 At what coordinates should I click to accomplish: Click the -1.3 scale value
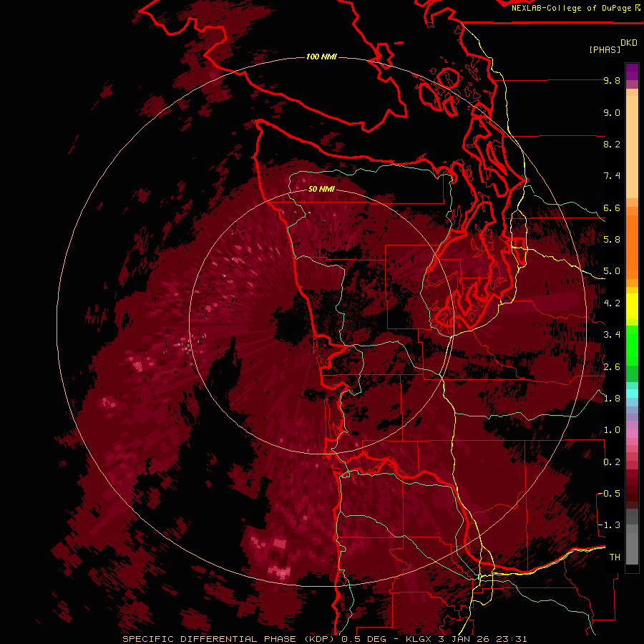click(609, 525)
